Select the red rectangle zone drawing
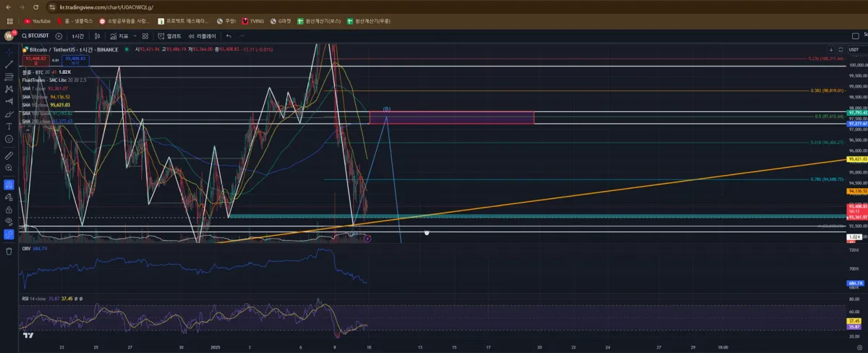 [x=451, y=117]
